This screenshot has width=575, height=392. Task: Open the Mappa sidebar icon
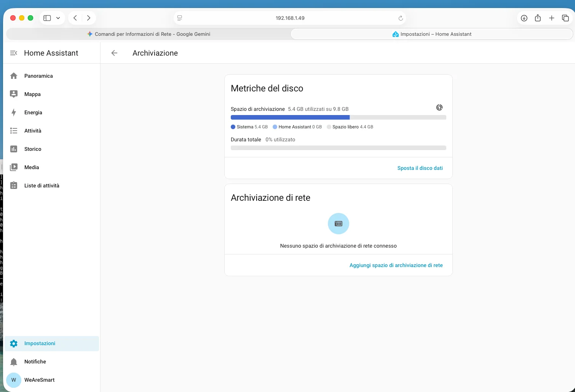pyautogui.click(x=14, y=94)
